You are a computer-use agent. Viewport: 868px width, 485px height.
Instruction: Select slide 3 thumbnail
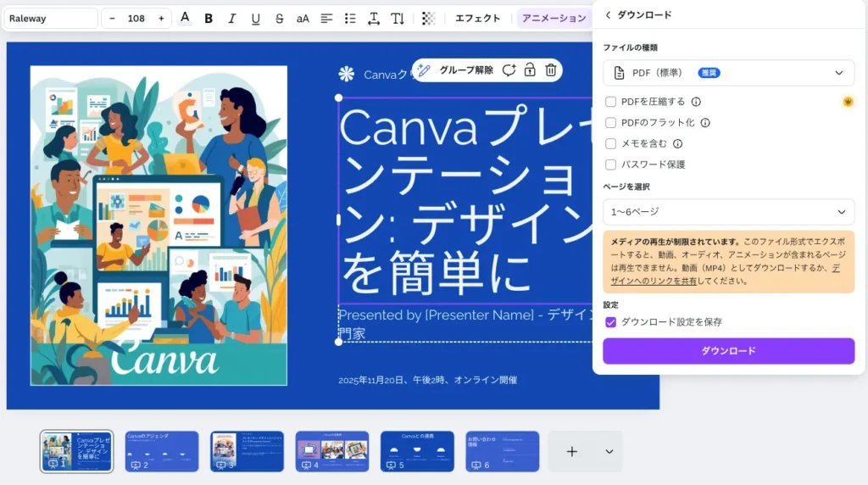pyautogui.click(x=247, y=452)
